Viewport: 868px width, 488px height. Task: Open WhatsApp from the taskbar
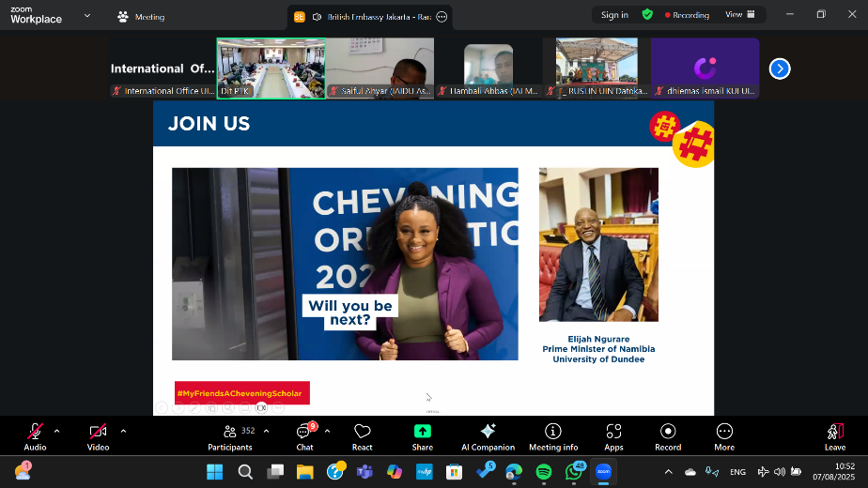click(573, 472)
